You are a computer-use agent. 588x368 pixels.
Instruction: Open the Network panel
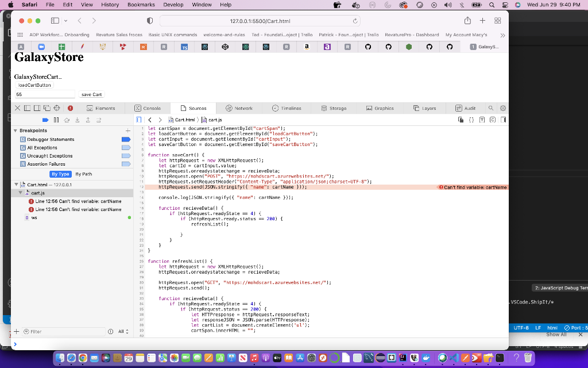(x=241, y=108)
